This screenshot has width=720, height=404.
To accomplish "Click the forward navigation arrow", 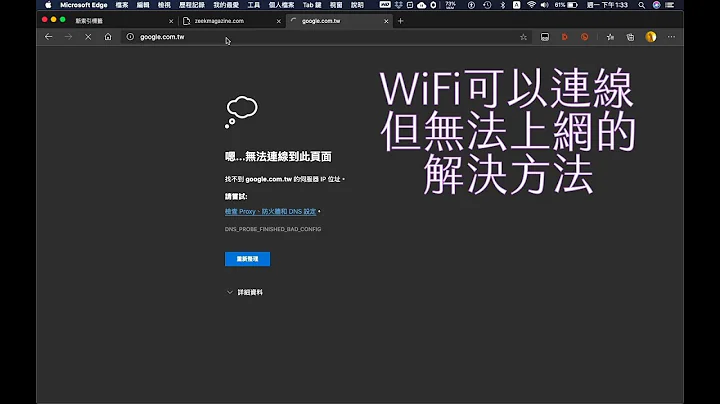I will [x=68, y=37].
